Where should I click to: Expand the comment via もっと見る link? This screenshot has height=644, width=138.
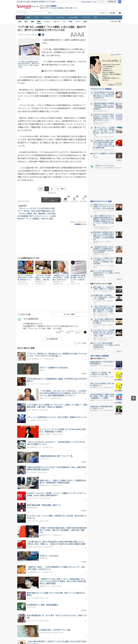(57, 329)
